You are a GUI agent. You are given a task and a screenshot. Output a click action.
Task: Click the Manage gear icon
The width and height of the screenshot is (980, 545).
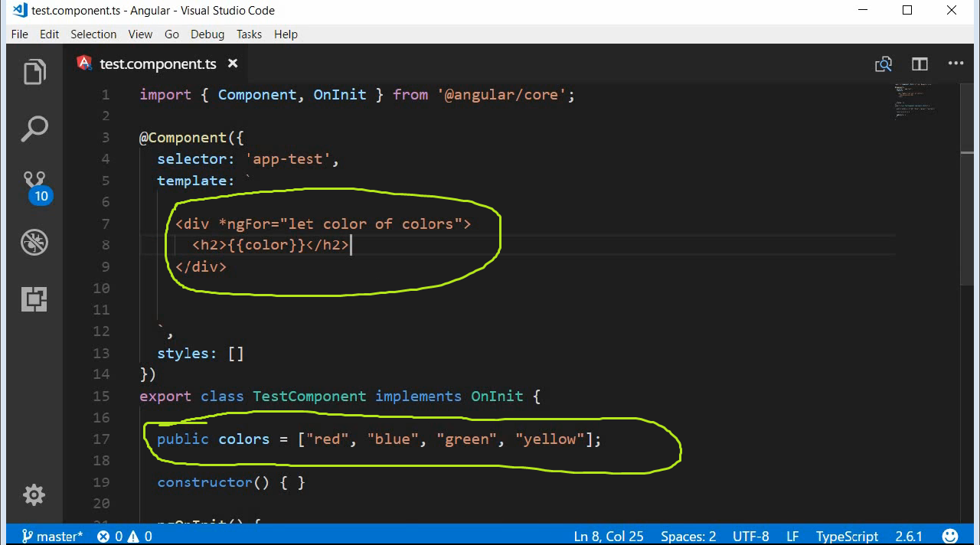pos(34,494)
